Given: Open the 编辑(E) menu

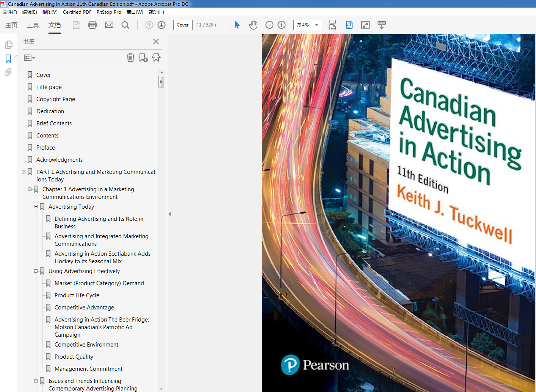Looking at the screenshot, I should [30, 12].
